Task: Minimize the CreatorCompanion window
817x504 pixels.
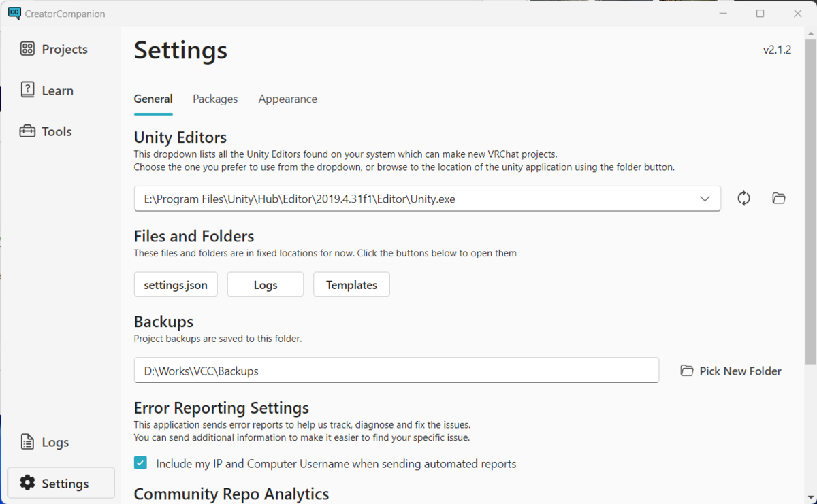Action: 722,13
